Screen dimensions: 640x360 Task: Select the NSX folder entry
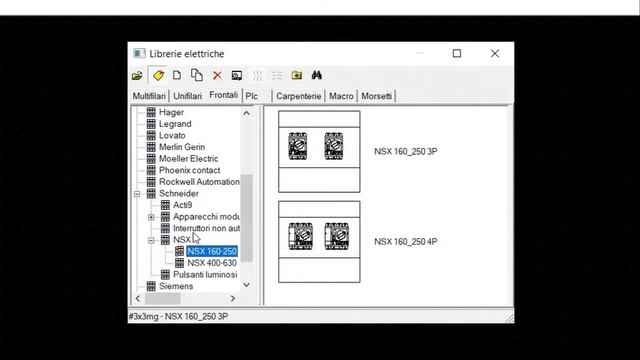tap(182, 240)
